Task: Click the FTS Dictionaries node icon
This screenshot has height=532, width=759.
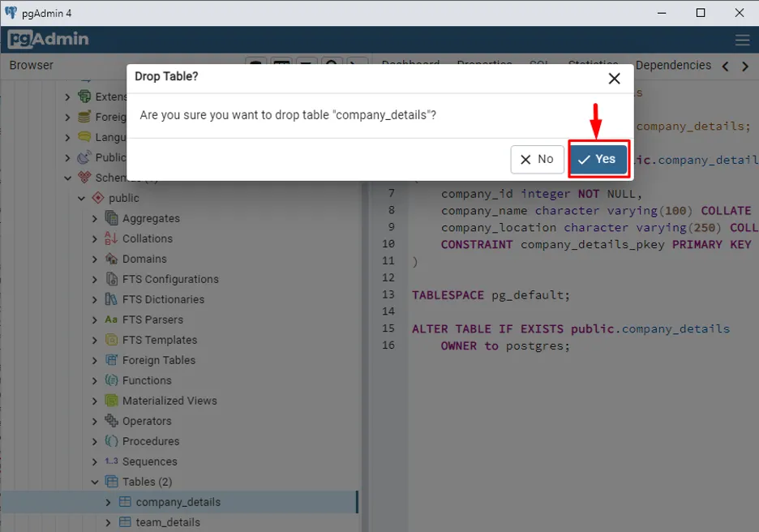Action: pyautogui.click(x=111, y=299)
